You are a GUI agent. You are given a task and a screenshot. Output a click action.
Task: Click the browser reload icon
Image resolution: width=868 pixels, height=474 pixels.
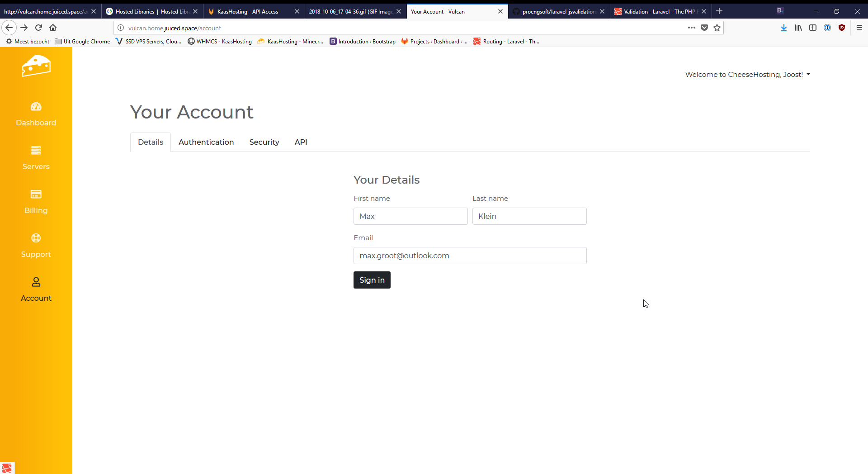(x=39, y=28)
